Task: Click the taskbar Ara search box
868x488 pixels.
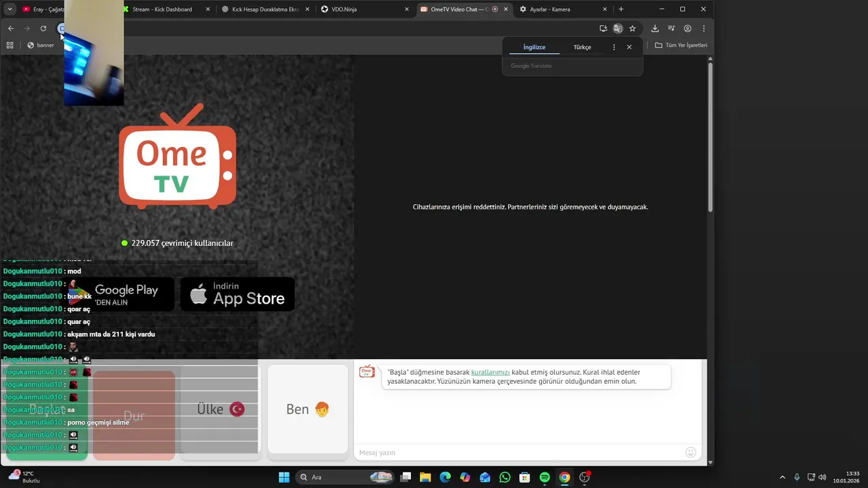Action: tap(346, 477)
